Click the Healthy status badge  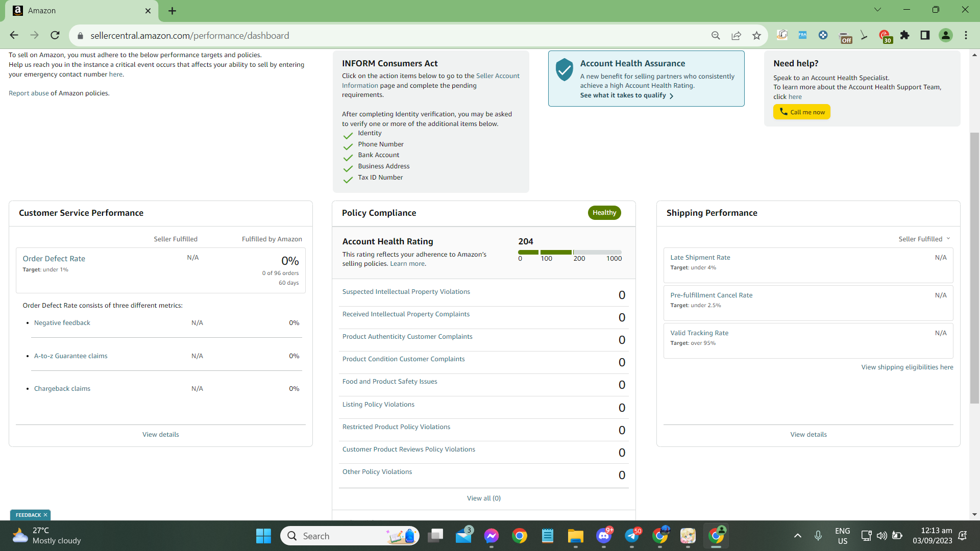tap(604, 213)
